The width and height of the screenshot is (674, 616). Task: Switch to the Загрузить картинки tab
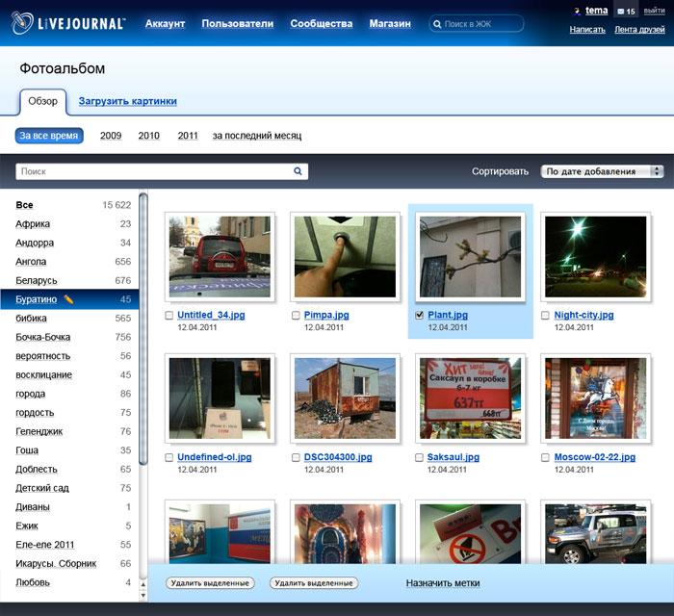(x=127, y=101)
